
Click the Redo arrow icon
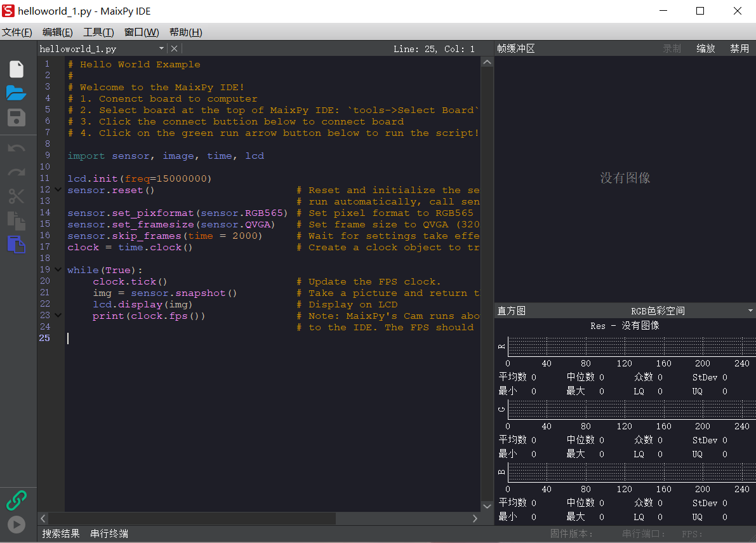tap(17, 173)
